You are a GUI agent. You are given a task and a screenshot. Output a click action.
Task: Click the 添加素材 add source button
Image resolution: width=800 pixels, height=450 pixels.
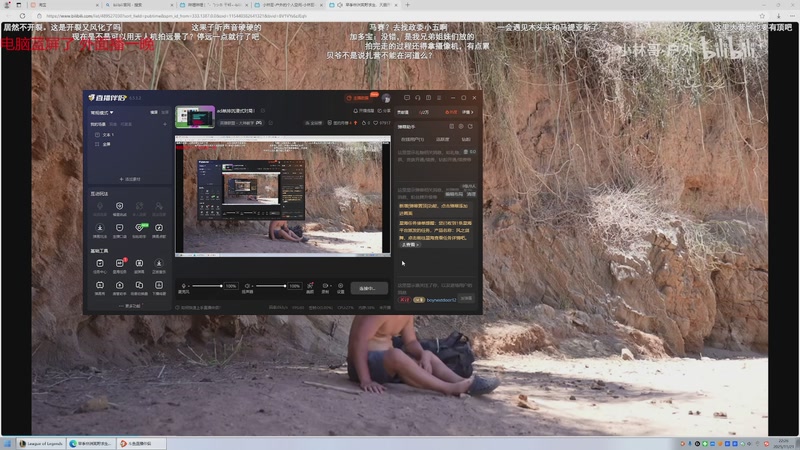[x=131, y=179]
